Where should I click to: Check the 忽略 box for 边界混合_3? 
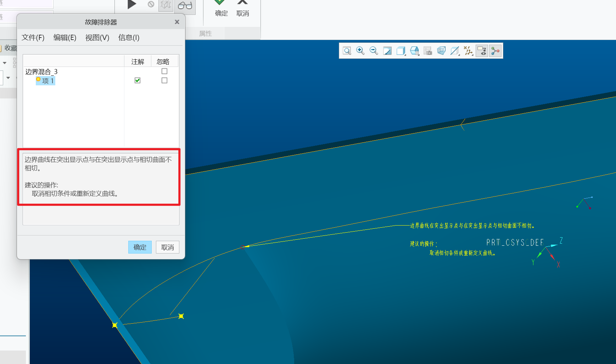(164, 71)
